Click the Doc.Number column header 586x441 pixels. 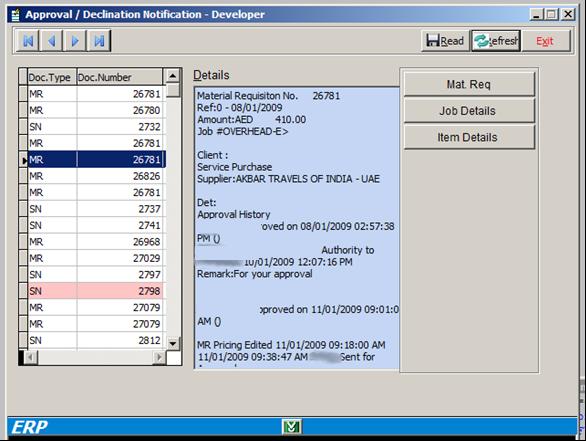[x=120, y=77]
